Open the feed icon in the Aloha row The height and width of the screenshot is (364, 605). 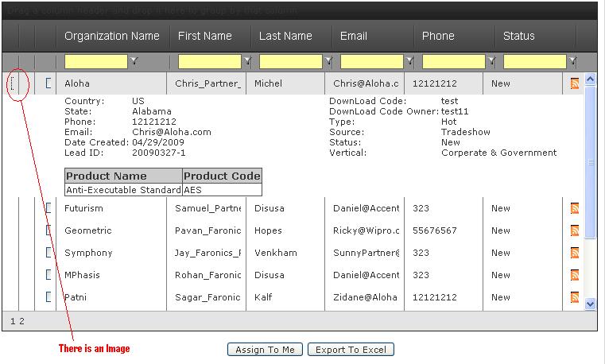coord(575,83)
